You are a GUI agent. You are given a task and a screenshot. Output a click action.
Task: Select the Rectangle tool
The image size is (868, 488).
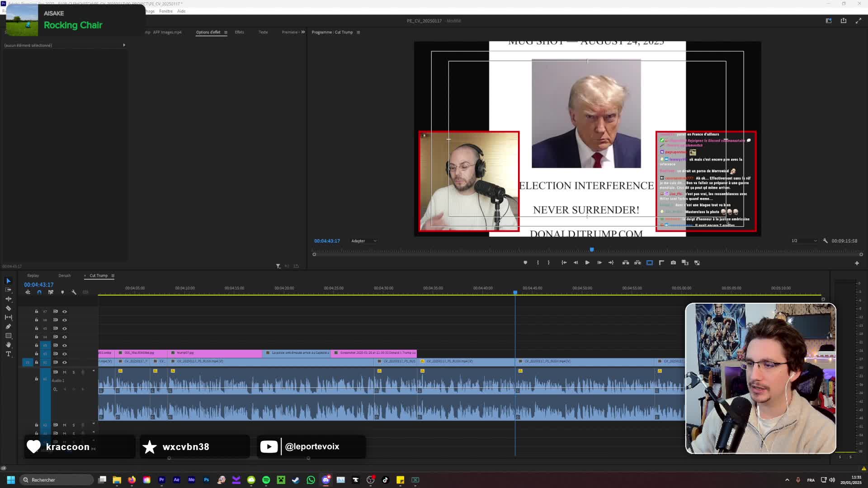pyautogui.click(x=8, y=336)
